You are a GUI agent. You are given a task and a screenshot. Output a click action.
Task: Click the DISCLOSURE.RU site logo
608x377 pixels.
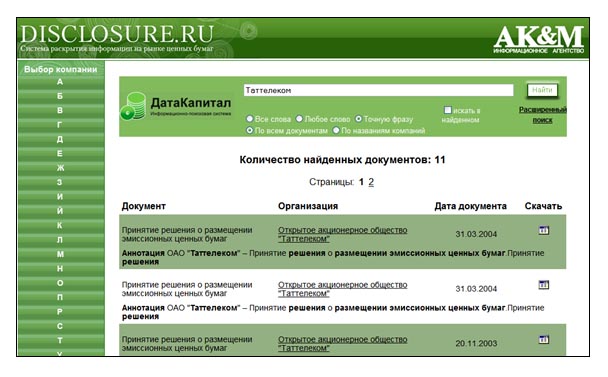[117, 34]
